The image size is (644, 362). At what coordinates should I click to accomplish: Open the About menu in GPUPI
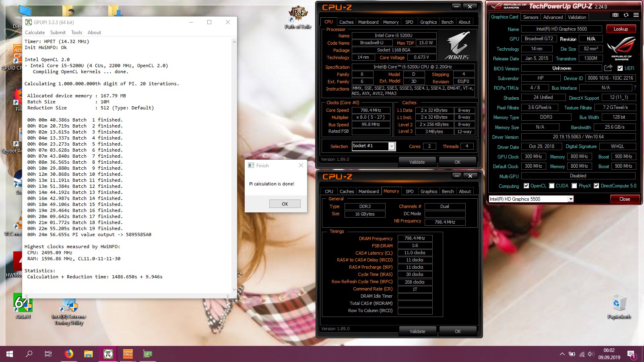[94, 33]
